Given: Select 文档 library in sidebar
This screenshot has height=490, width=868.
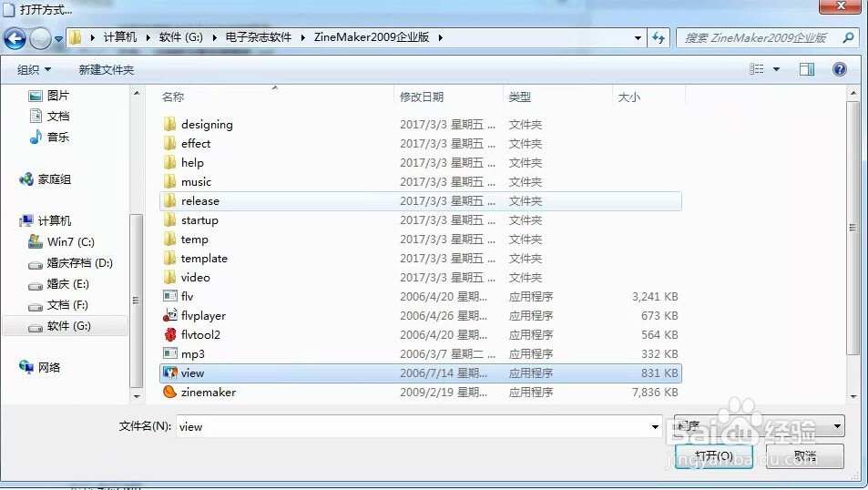Looking at the screenshot, I should pos(48,116).
